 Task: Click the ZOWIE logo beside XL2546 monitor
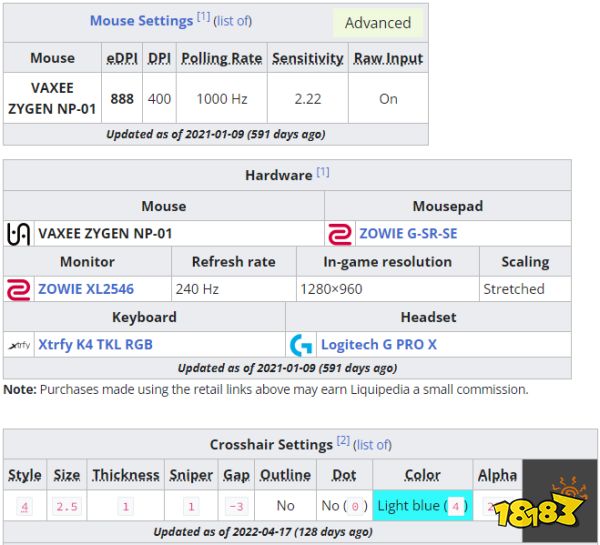pyautogui.click(x=18, y=289)
